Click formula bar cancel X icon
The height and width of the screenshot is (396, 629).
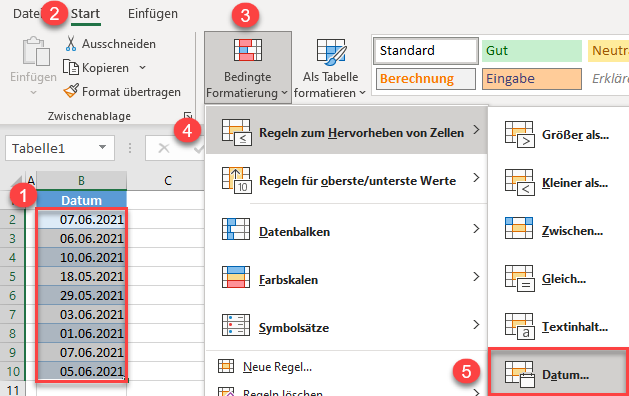pyautogui.click(x=164, y=148)
